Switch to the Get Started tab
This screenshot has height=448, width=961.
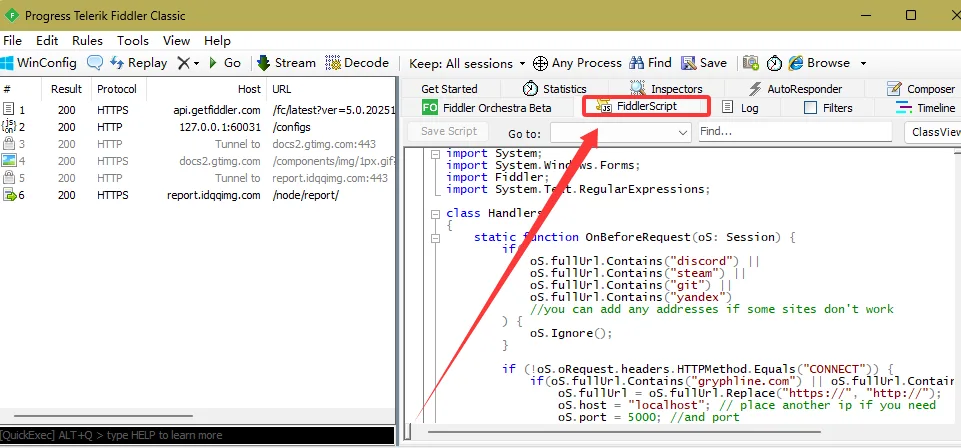tap(449, 89)
